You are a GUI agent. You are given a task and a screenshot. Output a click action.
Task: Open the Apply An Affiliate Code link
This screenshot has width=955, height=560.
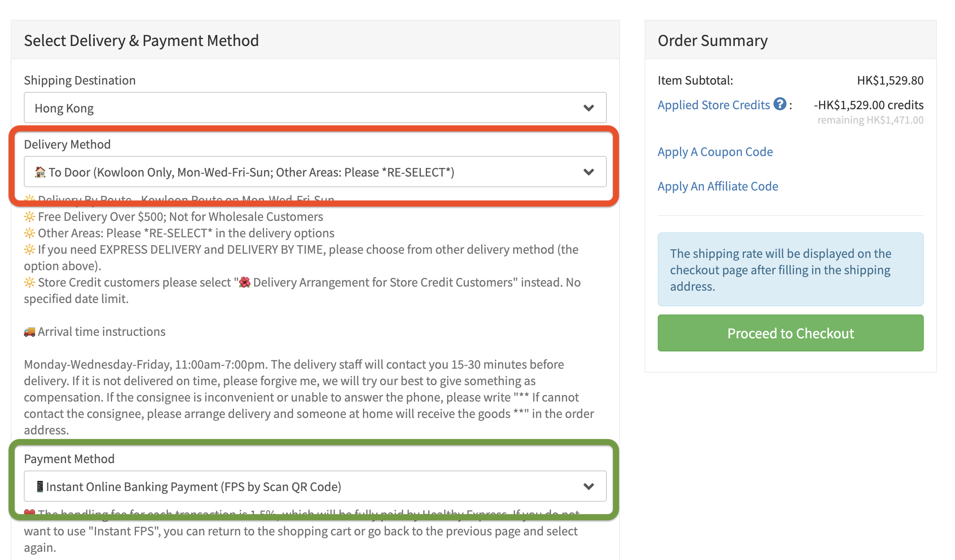(718, 186)
